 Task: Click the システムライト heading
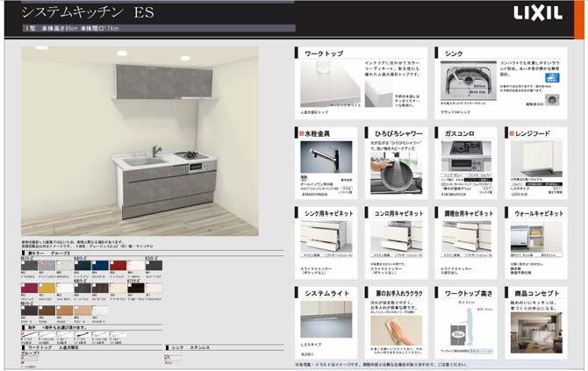click(327, 293)
